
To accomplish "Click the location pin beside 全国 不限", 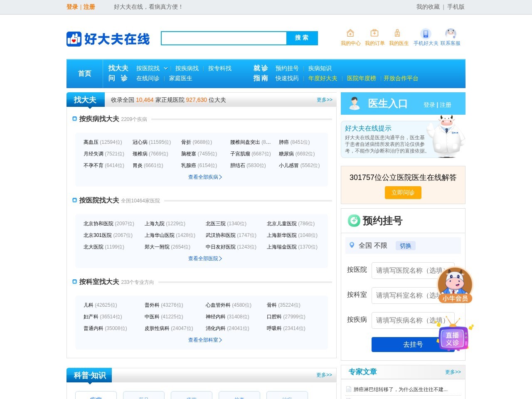I will pos(352,245).
